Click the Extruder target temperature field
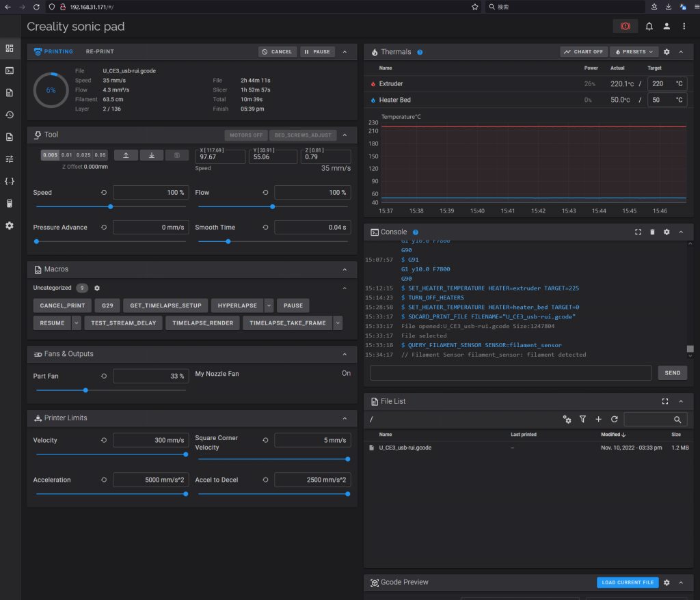The height and width of the screenshot is (600, 700). pyautogui.click(x=668, y=83)
